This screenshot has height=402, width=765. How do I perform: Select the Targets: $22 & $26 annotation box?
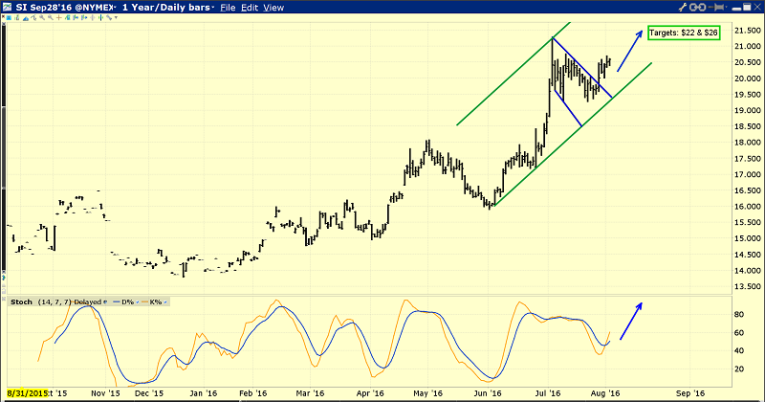click(x=684, y=32)
